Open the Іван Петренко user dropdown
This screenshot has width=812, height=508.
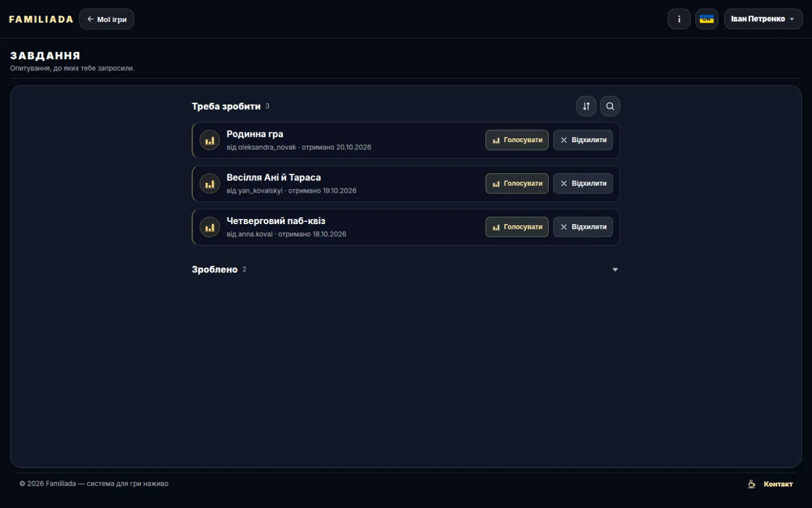763,19
